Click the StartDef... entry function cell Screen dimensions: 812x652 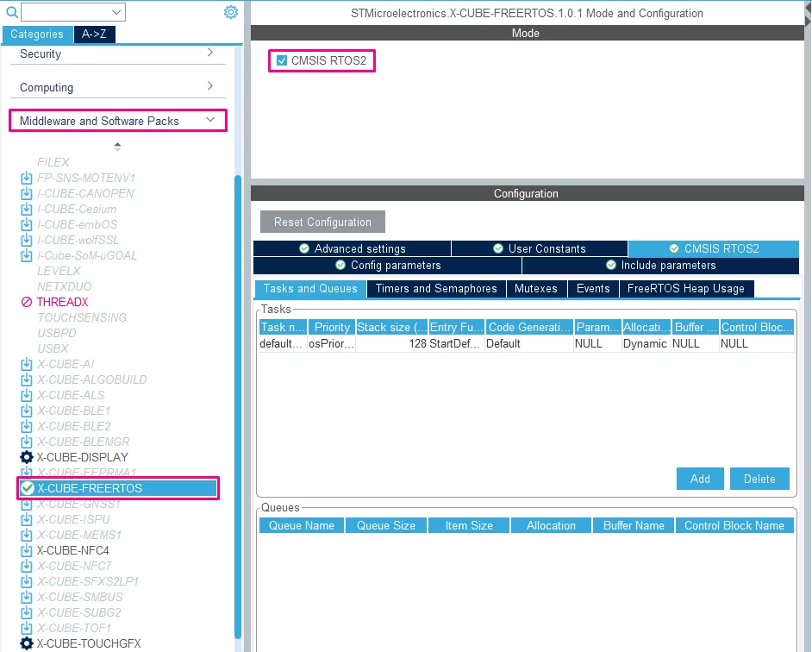[x=456, y=343]
